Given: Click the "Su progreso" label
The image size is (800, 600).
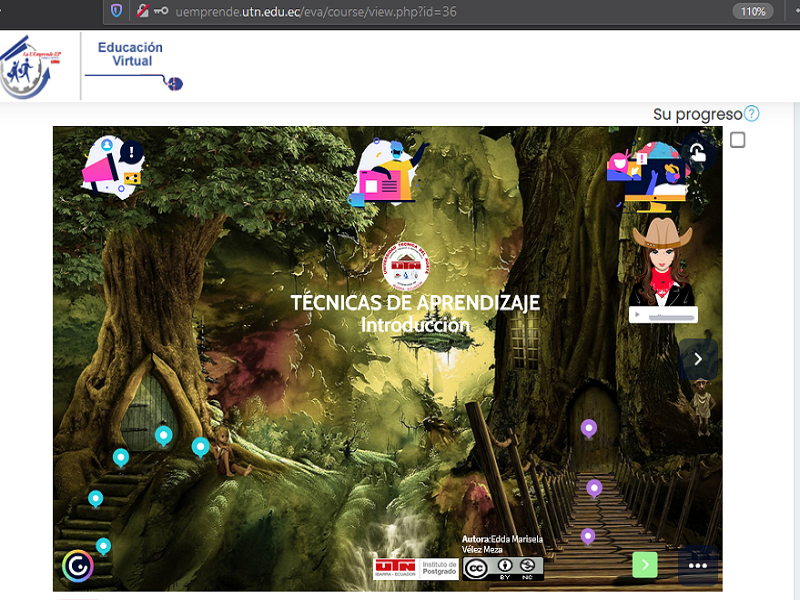Looking at the screenshot, I should tap(697, 114).
